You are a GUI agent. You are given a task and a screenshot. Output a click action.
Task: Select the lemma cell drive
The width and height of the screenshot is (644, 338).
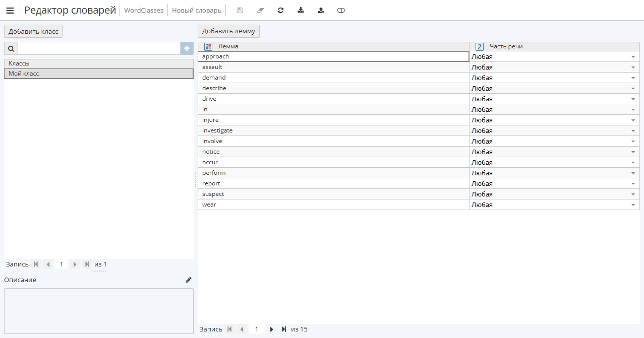pos(333,99)
